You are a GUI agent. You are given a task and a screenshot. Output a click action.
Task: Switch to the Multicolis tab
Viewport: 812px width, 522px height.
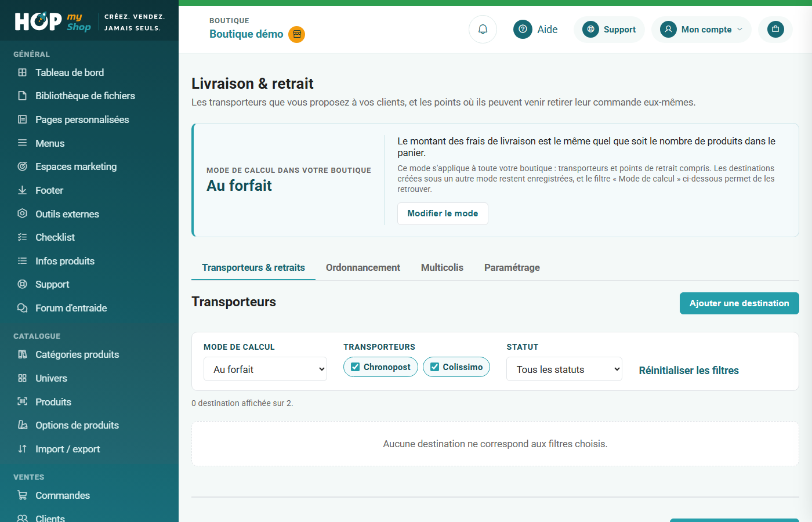[x=442, y=267]
